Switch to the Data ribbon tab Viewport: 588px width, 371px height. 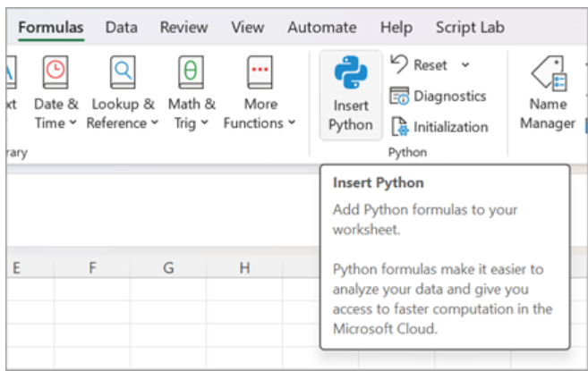121,28
